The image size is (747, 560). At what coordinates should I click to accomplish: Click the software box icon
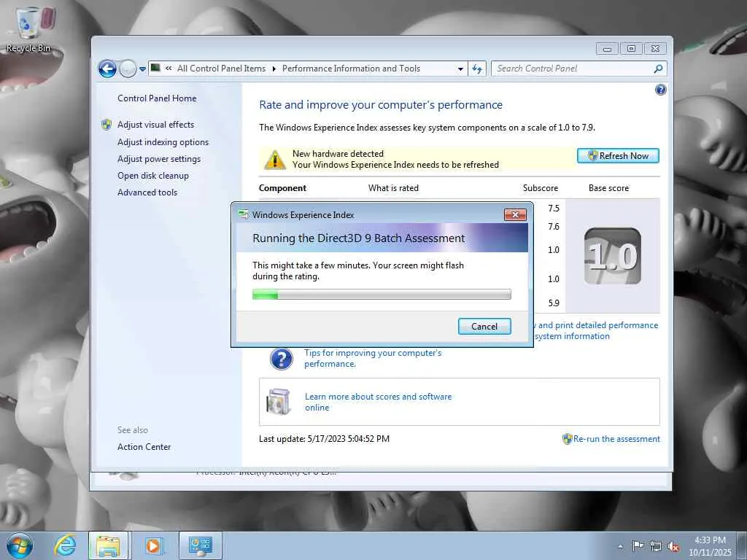pos(279,402)
